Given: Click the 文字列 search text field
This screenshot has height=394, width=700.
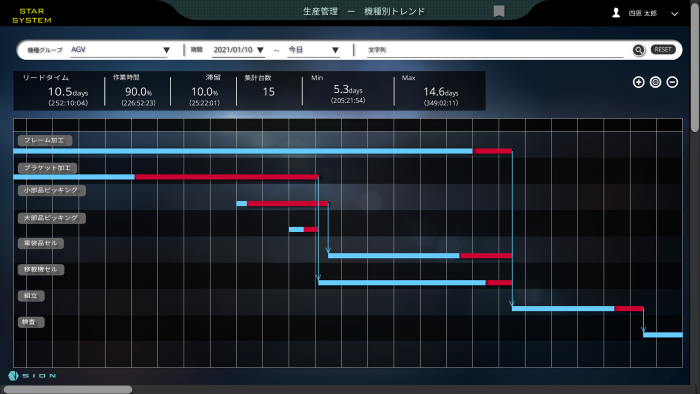Looking at the screenshot, I should coord(496,50).
